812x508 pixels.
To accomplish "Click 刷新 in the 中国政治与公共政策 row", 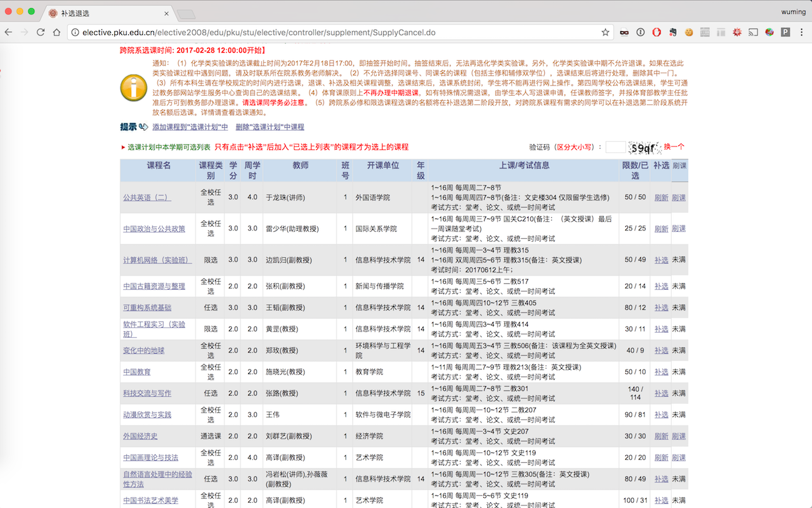I will point(661,229).
